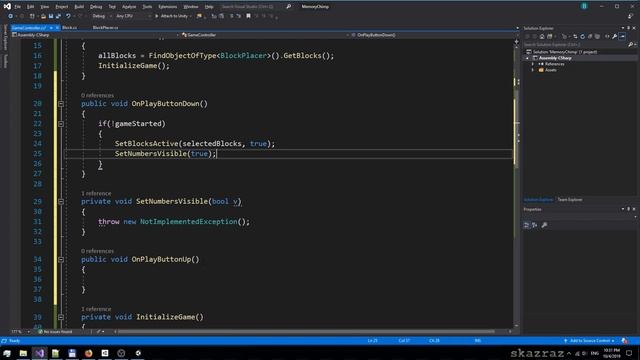The width and height of the screenshot is (640, 360).
Task: Open the Extensions menu
Action: (x=168, y=7)
